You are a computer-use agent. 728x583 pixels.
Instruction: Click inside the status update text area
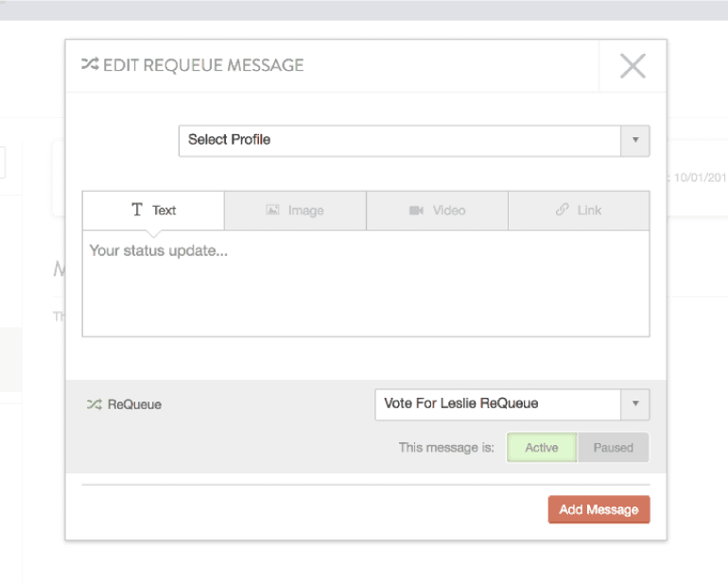(365, 283)
